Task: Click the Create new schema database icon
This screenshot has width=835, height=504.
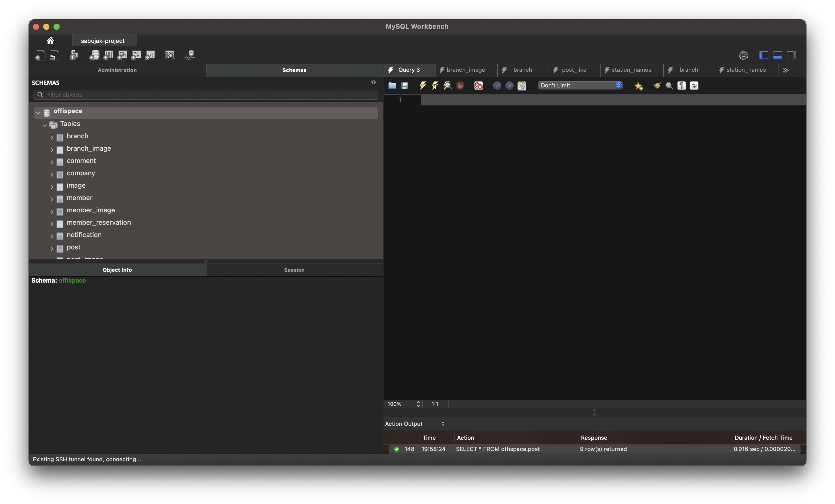Action: [94, 55]
